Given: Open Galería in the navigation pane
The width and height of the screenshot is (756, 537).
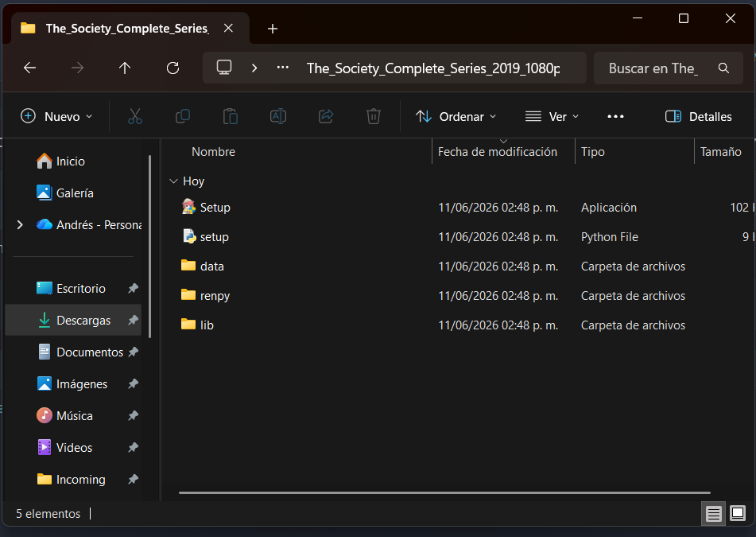Looking at the screenshot, I should tap(75, 193).
